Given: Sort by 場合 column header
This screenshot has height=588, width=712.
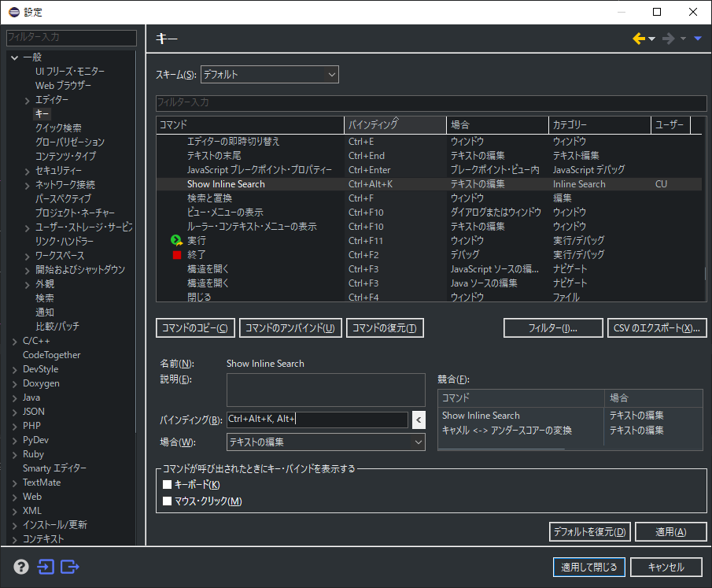Looking at the screenshot, I should [497, 125].
